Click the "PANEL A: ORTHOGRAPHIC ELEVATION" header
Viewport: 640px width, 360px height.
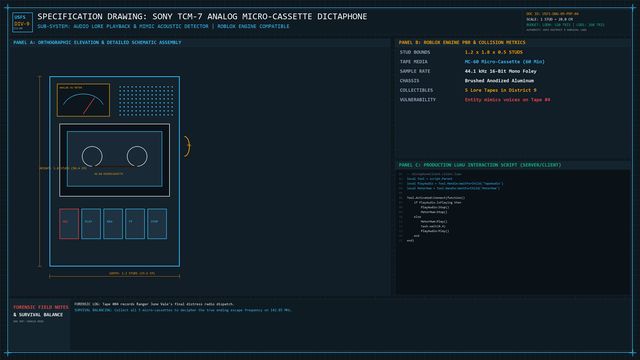(x=97, y=42)
